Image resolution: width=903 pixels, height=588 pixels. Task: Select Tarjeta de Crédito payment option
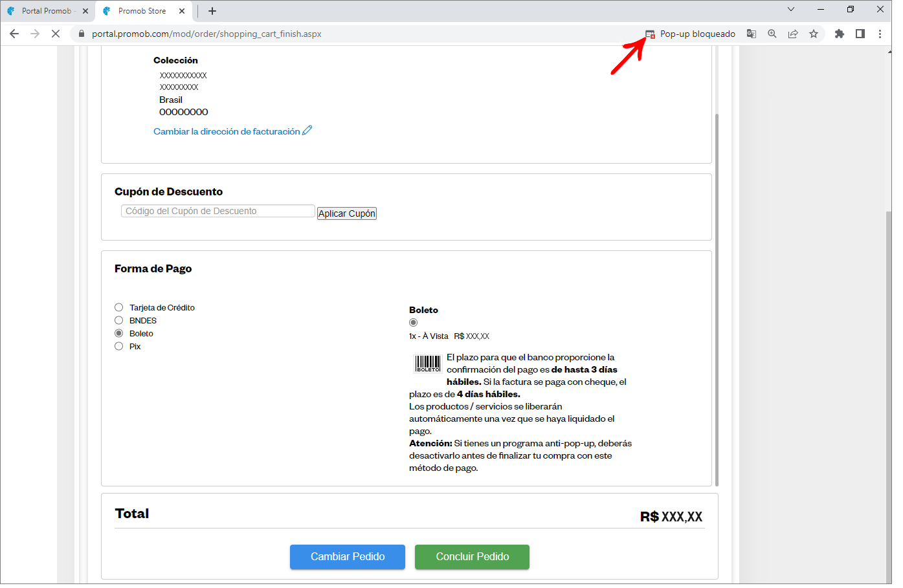[x=119, y=307]
